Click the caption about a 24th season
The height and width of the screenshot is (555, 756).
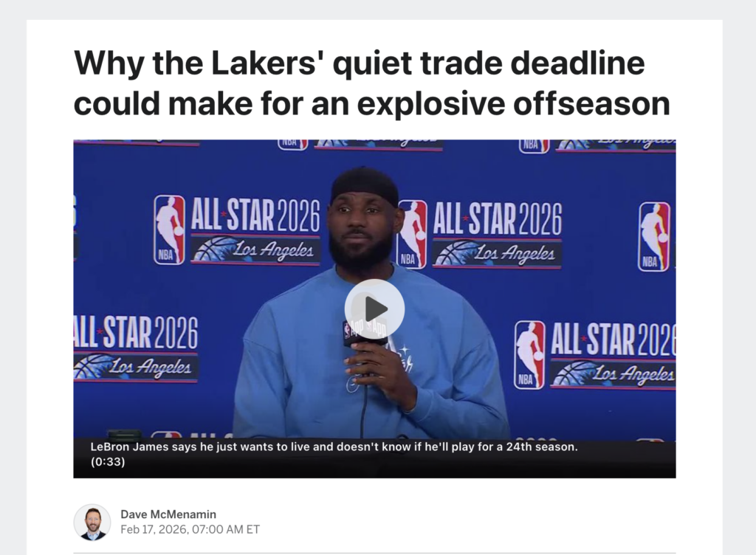334,454
